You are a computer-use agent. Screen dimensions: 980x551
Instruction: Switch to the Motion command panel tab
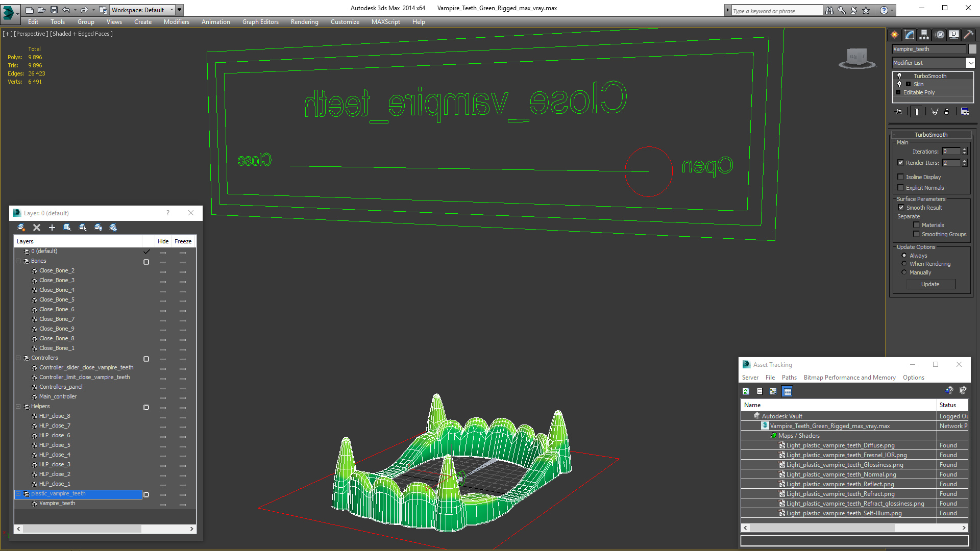pos(939,35)
